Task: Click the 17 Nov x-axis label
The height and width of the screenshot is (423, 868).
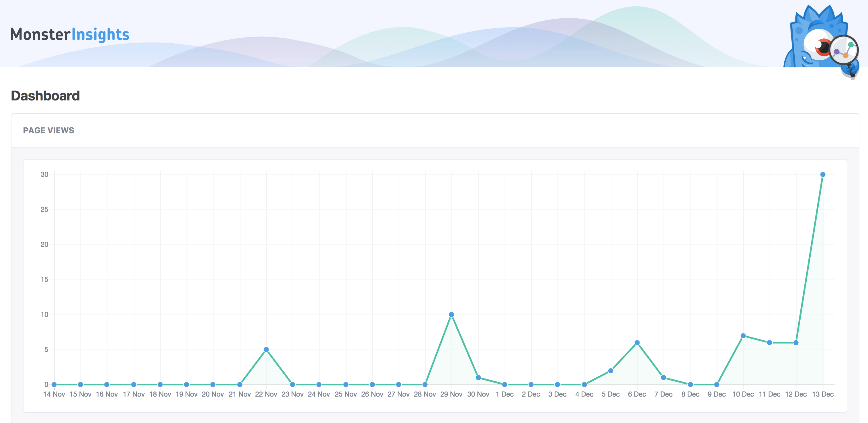Action: coord(134,394)
